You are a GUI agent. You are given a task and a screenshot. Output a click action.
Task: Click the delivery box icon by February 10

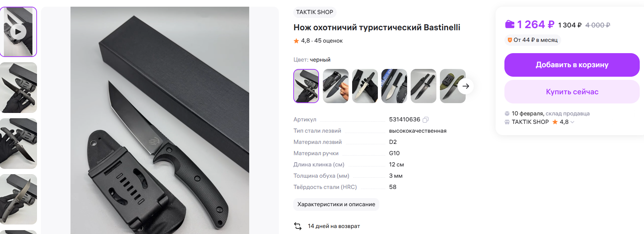[x=507, y=113]
